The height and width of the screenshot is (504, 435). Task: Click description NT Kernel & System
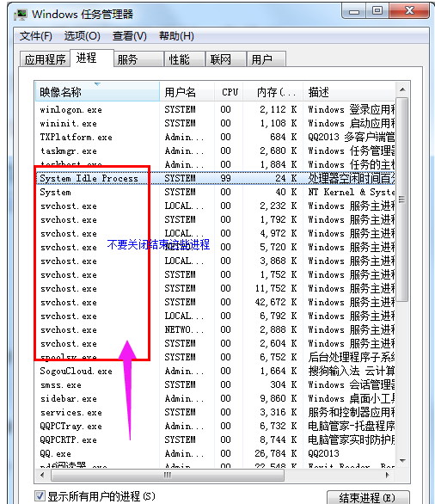(351, 192)
